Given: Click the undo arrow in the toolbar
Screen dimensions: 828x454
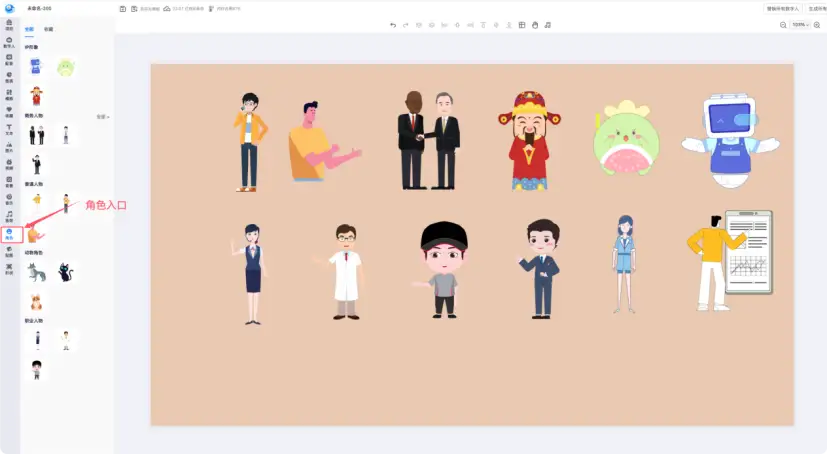Looking at the screenshot, I should tap(393, 24).
